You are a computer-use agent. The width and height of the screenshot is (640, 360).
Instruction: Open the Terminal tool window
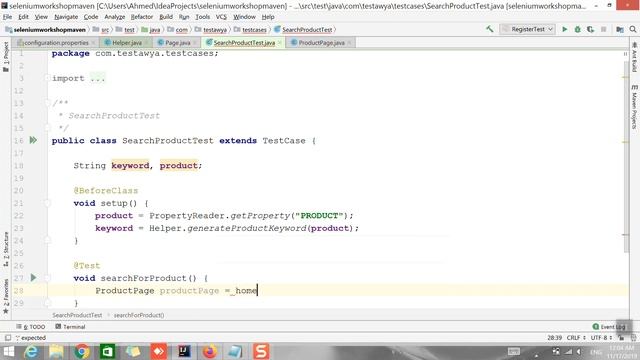pyautogui.click(x=70, y=327)
